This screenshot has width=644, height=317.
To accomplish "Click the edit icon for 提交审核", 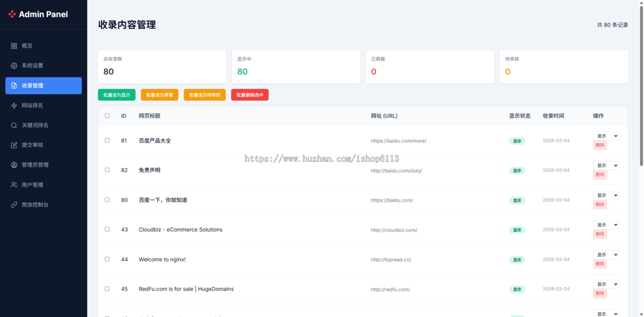I will [14, 145].
